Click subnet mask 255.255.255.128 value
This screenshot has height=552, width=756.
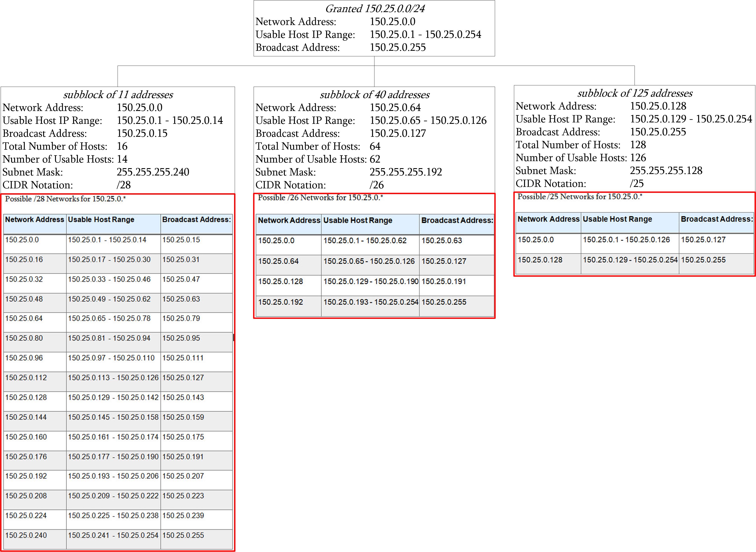point(666,170)
